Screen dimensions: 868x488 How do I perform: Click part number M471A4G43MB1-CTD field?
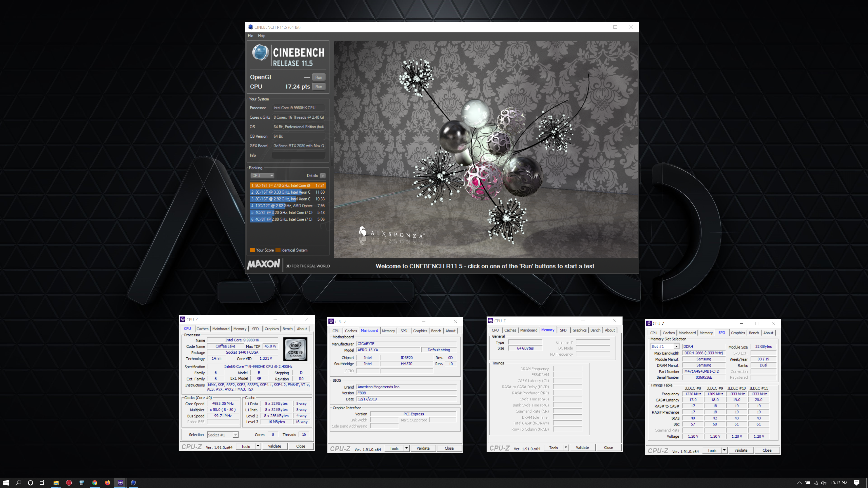[704, 371]
